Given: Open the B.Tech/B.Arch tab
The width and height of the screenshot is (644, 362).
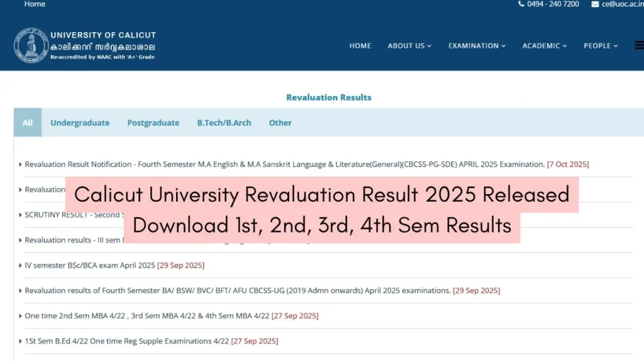Looking at the screenshot, I should coord(224,123).
